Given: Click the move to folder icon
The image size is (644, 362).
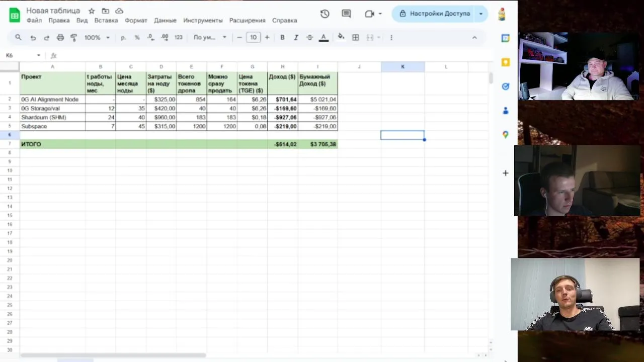Looking at the screenshot, I should click(105, 11).
